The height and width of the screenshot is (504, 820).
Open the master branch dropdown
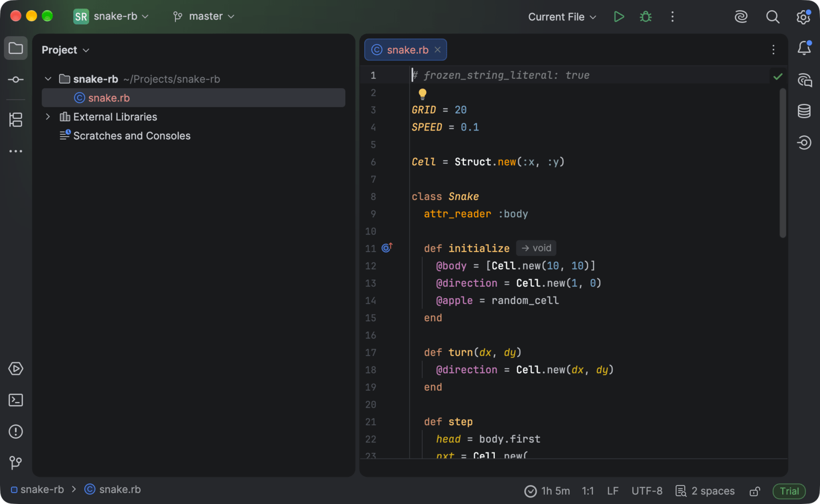click(x=204, y=16)
